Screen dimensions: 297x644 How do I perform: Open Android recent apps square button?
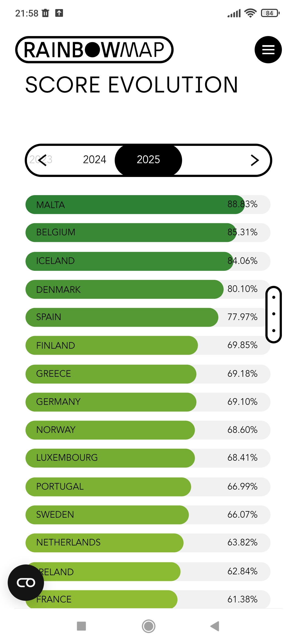(81, 626)
